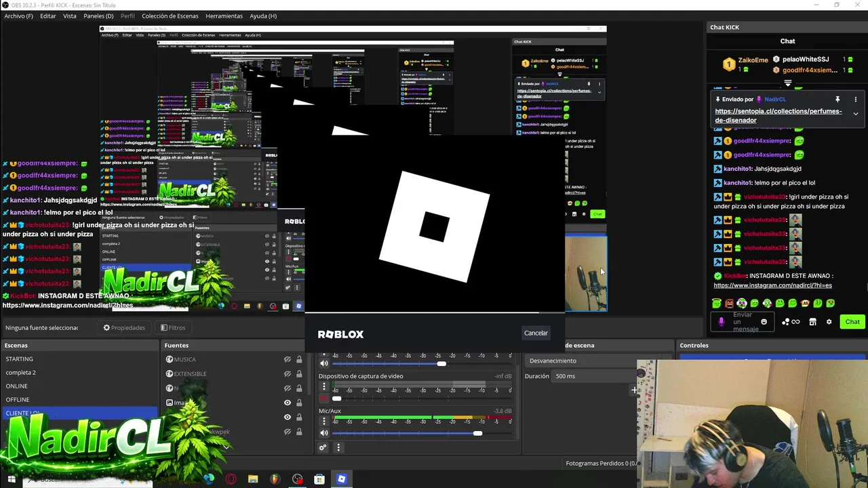868x488 pixels.
Task: Open the emoji picker in chat input
Action: tap(764, 322)
